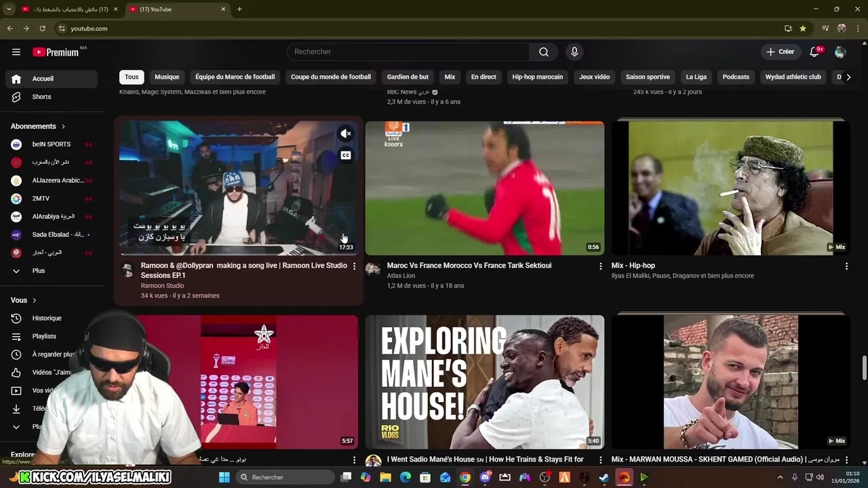Go back in browser
The width and height of the screenshot is (868, 488).
[x=9, y=28]
